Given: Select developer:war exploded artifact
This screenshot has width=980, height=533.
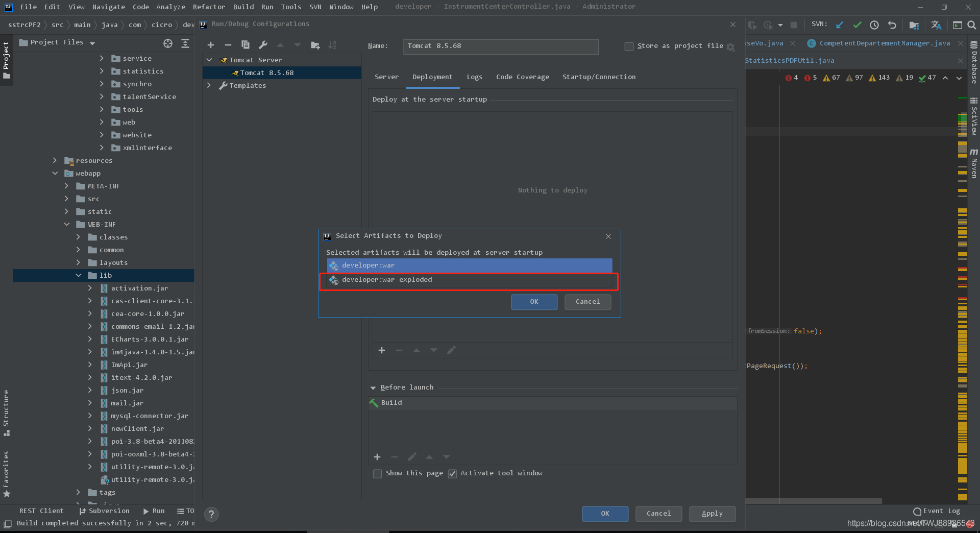Looking at the screenshot, I should pos(469,280).
